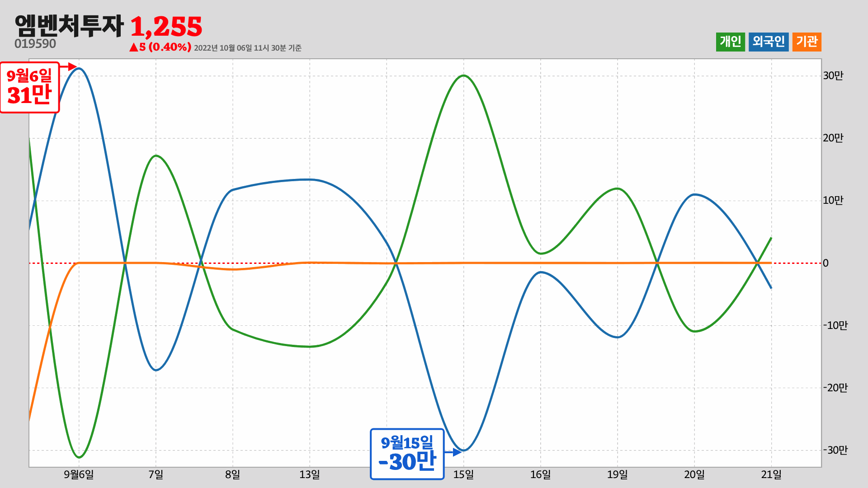The height and width of the screenshot is (488, 868).
Task: Click the green line trough at 9월6일
Action: (79, 457)
